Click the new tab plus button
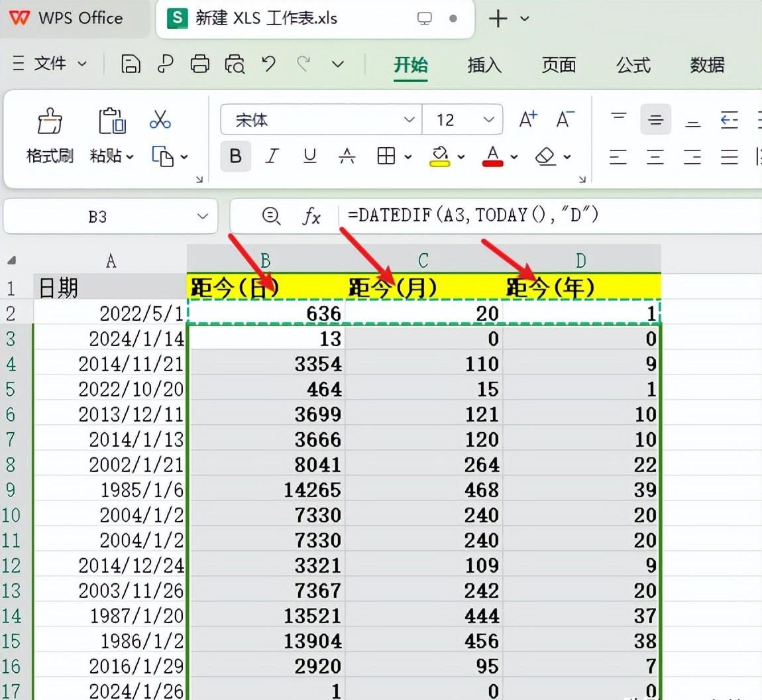Viewport: 762px width, 700px height. [x=498, y=19]
